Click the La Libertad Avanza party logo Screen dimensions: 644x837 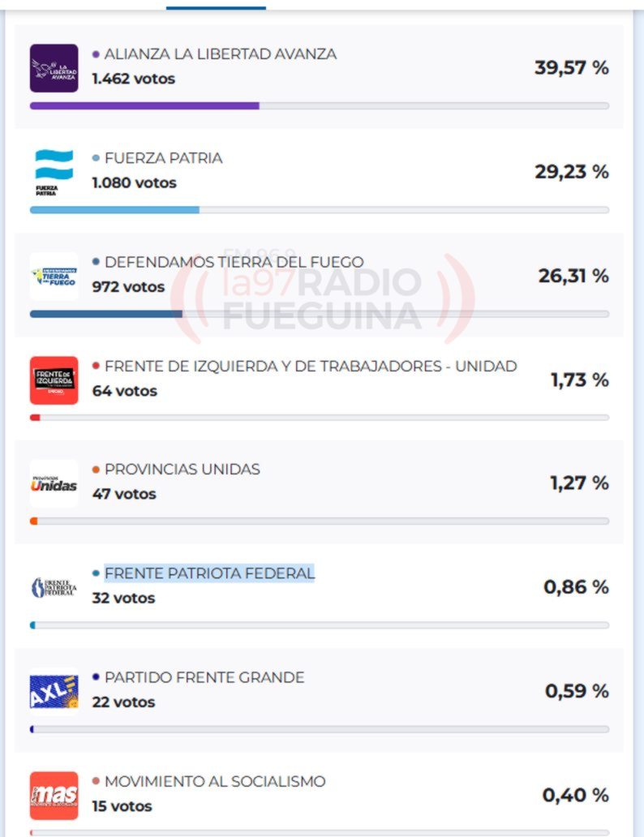point(54,68)
